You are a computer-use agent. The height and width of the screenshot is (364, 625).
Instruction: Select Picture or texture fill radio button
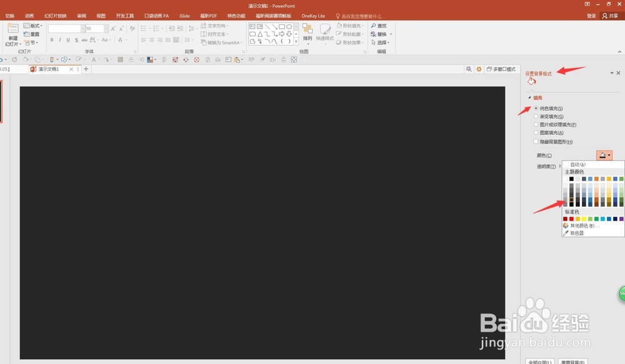[x=536, y=125]
